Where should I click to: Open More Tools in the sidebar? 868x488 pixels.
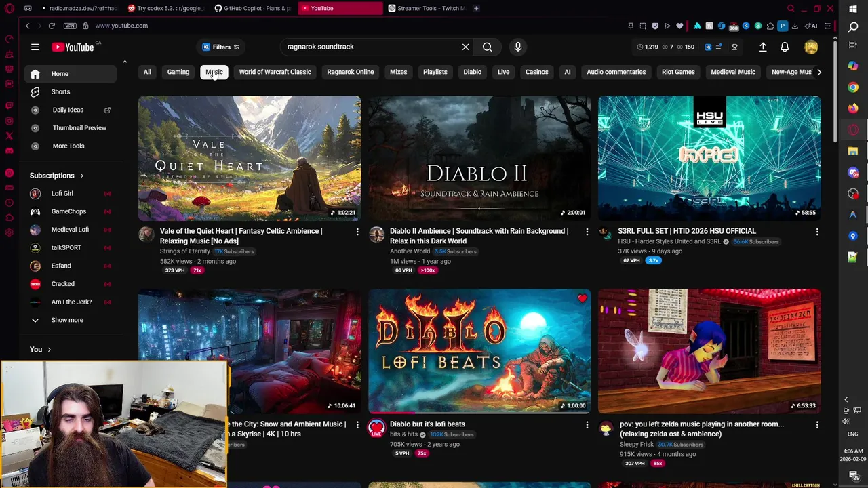tap(71, 146)
